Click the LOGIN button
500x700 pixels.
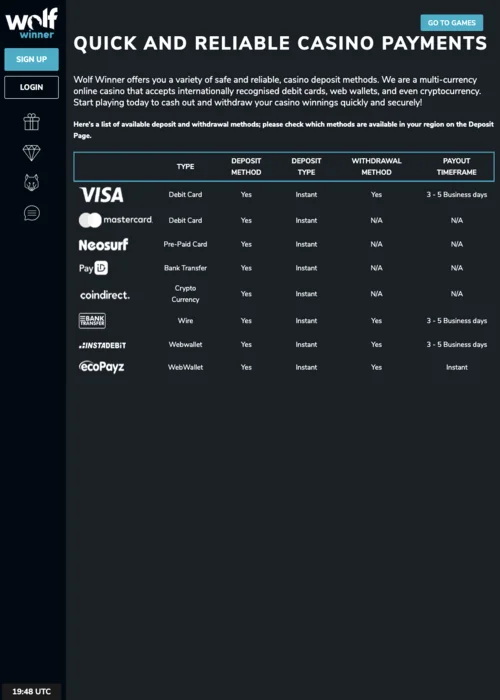click(x=31, y=87)
